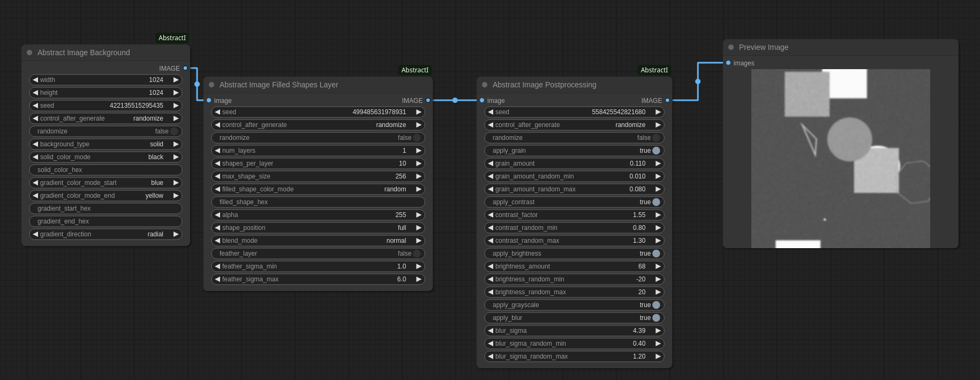Click the feather_sigma_min value 1.0
The height and width of the screenshot is (380, 980).
(402, 266)
